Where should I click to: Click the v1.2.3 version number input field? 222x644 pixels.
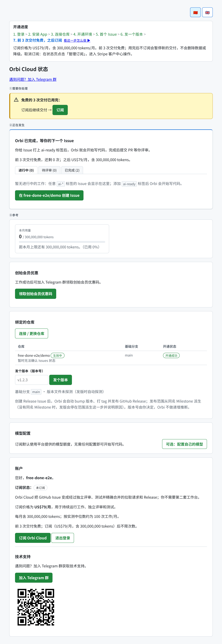point(31,380)
